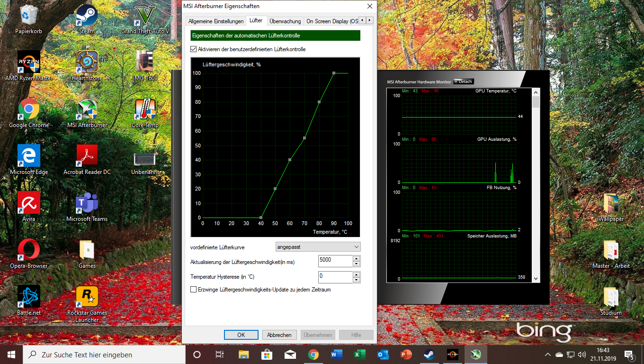Open Google Chrome desktop shortcut
Image resolution: width=644 pixels, height=364 pixels.
[29, 113]
